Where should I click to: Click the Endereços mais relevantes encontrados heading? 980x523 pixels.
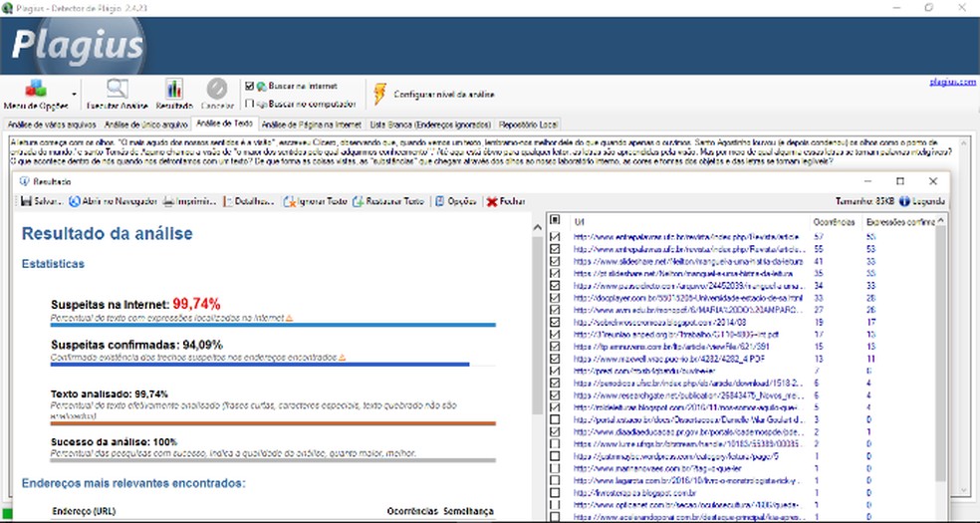pos(133,483)
